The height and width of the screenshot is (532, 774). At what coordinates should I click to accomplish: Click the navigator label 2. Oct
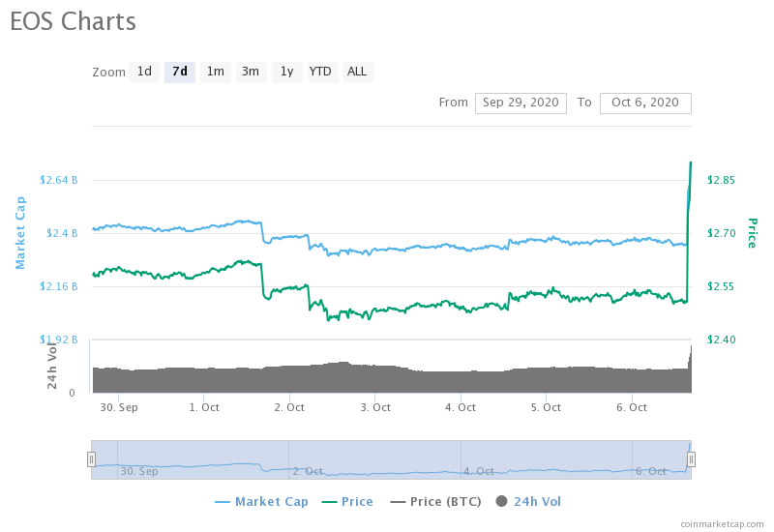click(308, 471)
